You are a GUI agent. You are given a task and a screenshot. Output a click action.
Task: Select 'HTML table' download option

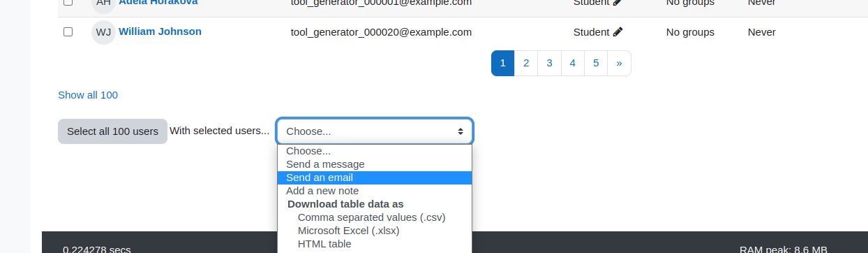tap(375, 244)
